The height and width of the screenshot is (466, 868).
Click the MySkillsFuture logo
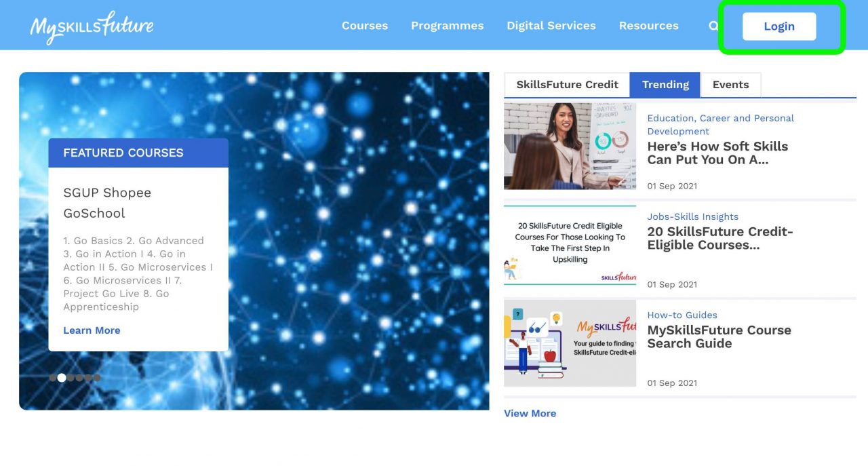point(92,27)
